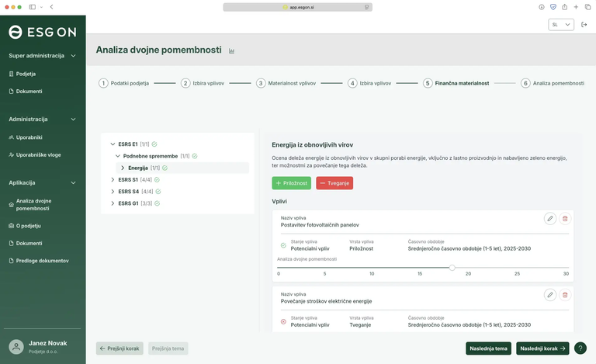Delete the Postavitev fotovoltaičnih panelov impact
The image size is (596, 364).
(x=565, y=218)
